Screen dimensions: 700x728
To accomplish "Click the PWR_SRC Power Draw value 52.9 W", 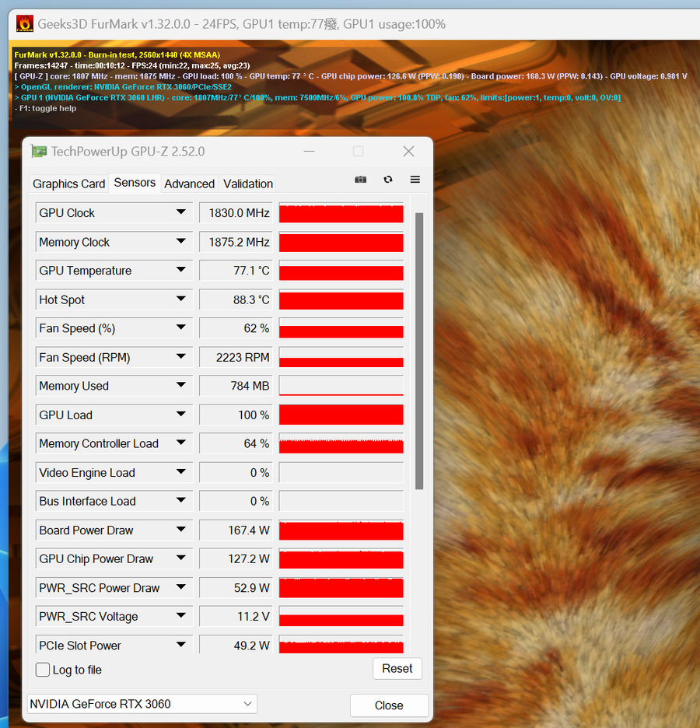I will [x=236, y=588].
